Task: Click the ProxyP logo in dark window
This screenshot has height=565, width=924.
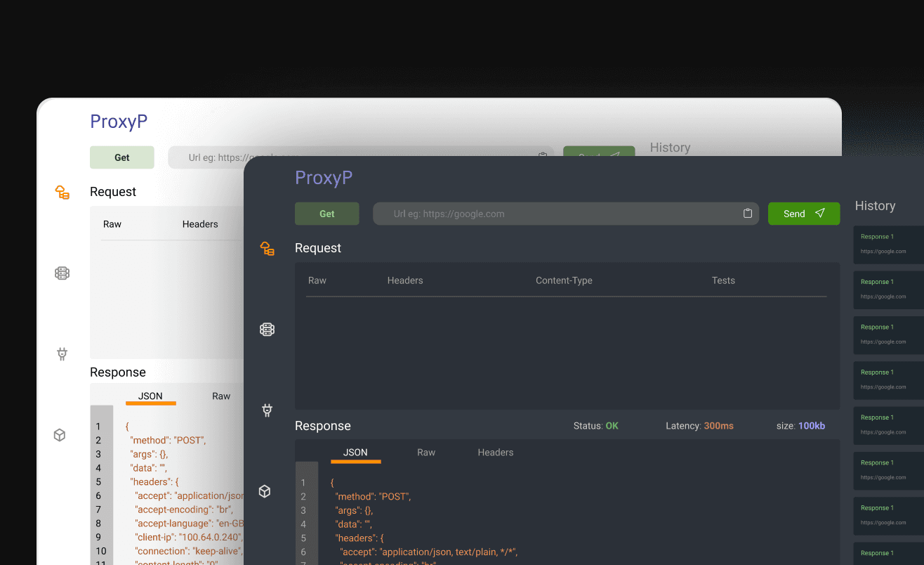Action: (x=324, y=178)
